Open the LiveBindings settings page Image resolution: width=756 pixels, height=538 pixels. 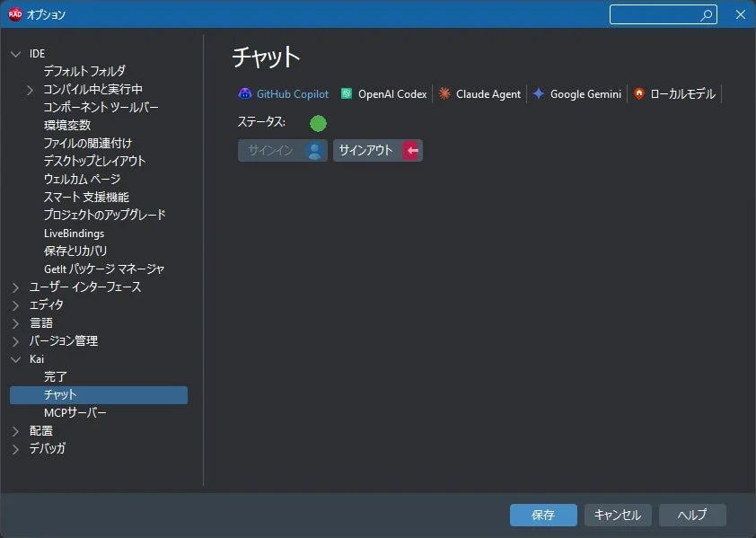74,233
